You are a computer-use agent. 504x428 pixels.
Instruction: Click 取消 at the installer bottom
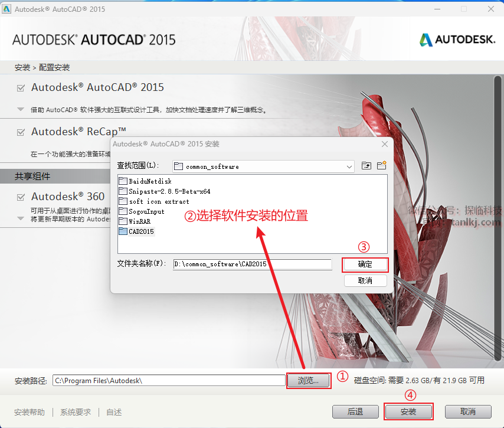pos(468,411)
